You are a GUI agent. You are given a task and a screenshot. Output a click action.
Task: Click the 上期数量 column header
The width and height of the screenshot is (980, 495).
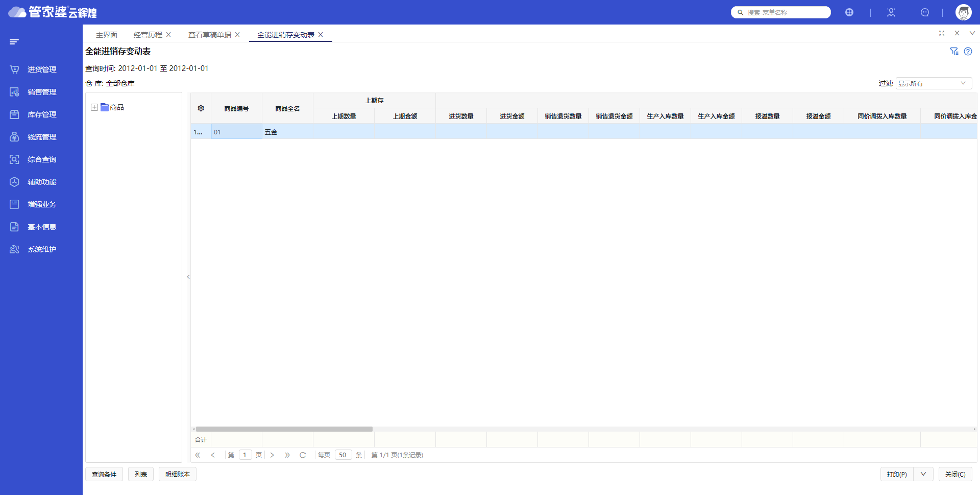(344, 116)
